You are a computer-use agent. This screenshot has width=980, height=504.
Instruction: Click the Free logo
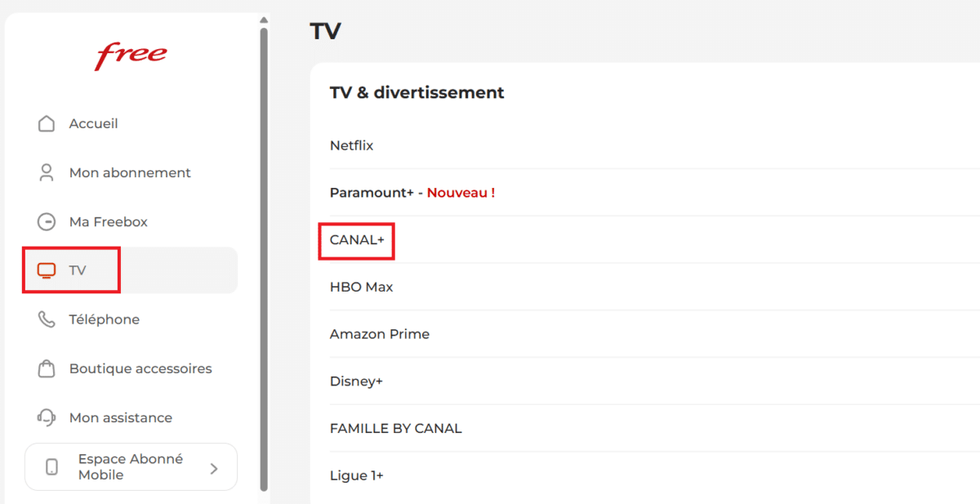[x=131, y=55]
